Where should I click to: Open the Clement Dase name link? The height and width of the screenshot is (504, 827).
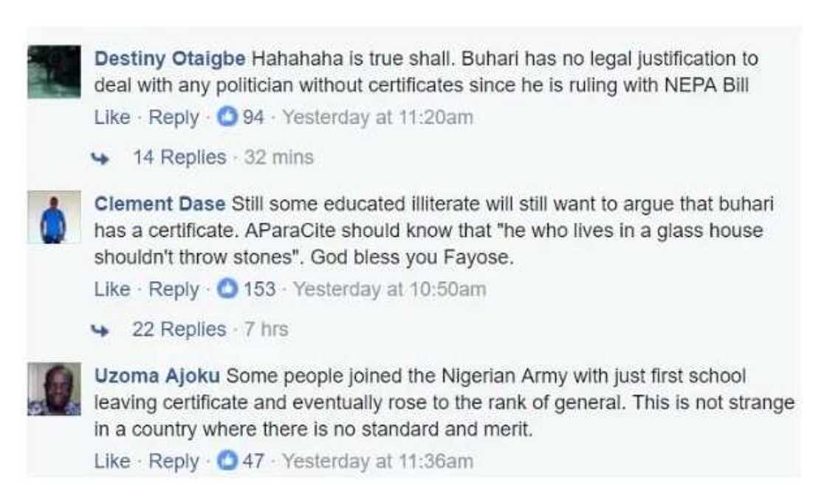coord(161,204)
